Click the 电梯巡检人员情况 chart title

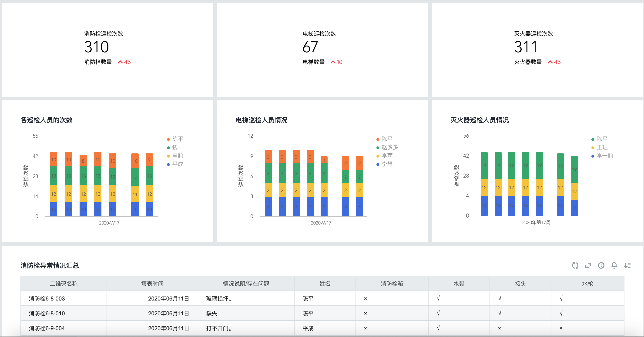pos(262,120)
